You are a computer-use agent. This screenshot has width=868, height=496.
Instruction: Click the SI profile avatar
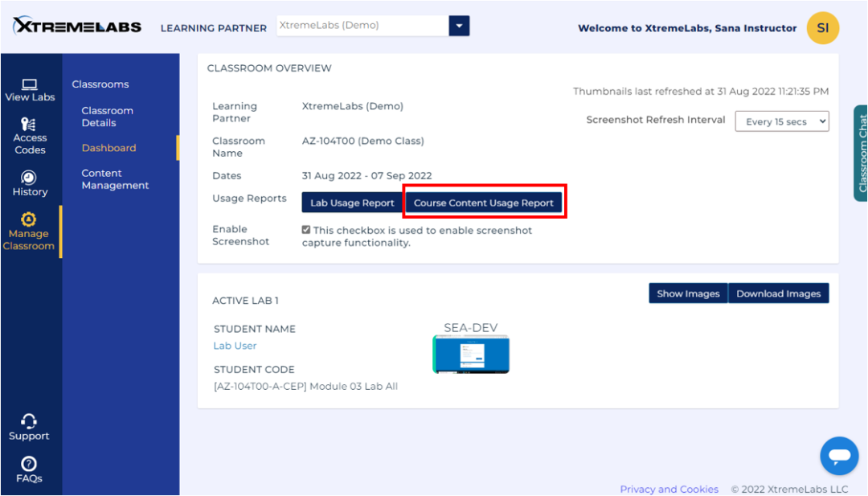(822, 27)
